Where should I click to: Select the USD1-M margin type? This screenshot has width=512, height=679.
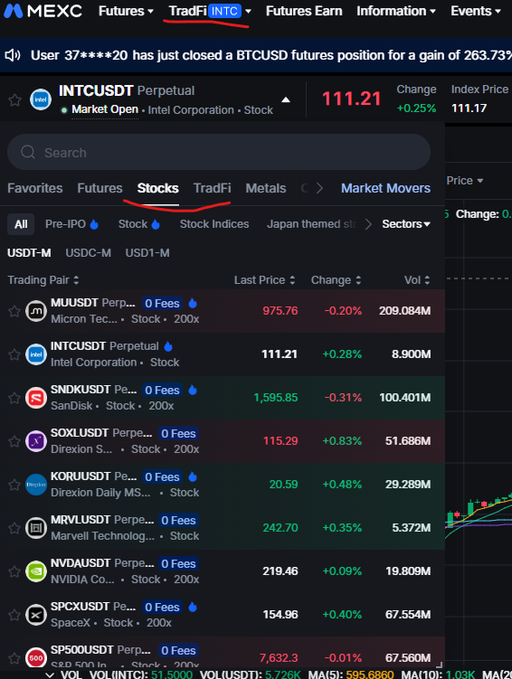click(x=147, y=253)
